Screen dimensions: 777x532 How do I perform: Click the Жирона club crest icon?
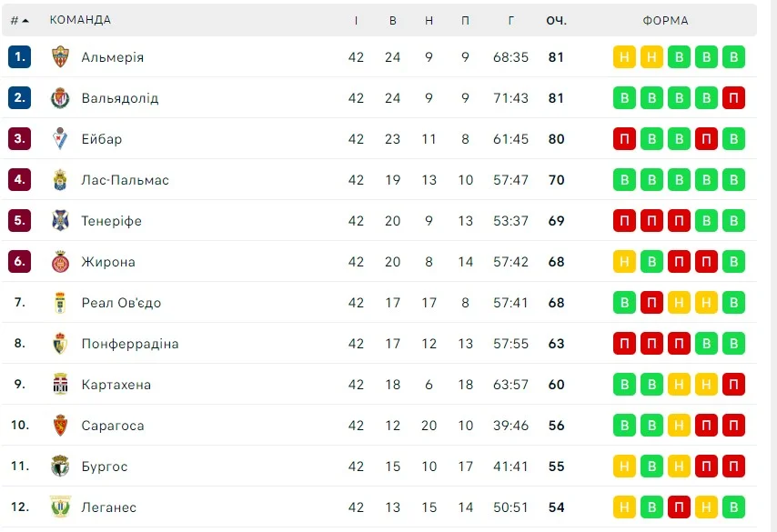(60, 262)
